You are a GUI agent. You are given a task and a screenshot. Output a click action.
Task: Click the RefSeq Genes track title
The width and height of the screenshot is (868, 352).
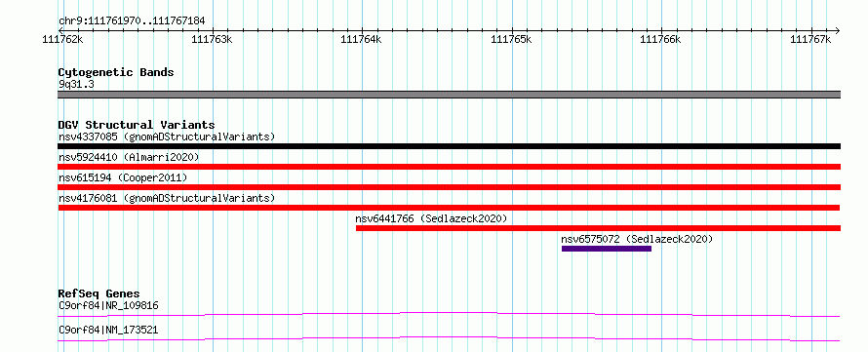[99, 293]
